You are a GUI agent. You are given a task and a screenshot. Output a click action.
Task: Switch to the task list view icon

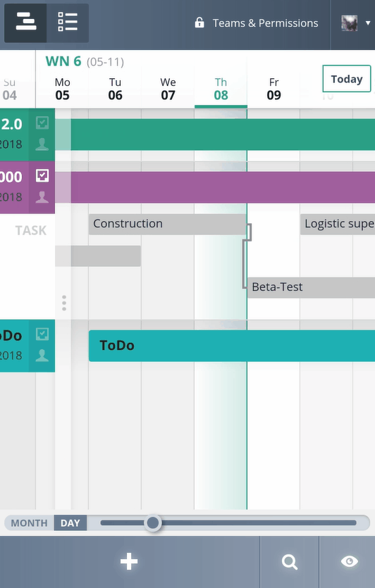68,23
